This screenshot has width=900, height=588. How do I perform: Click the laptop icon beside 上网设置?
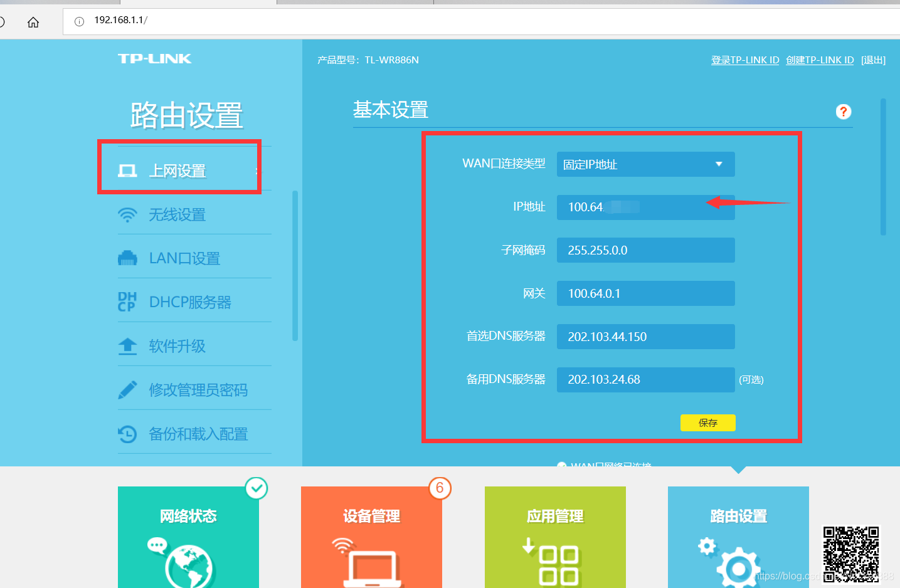(x=127, y=171)
